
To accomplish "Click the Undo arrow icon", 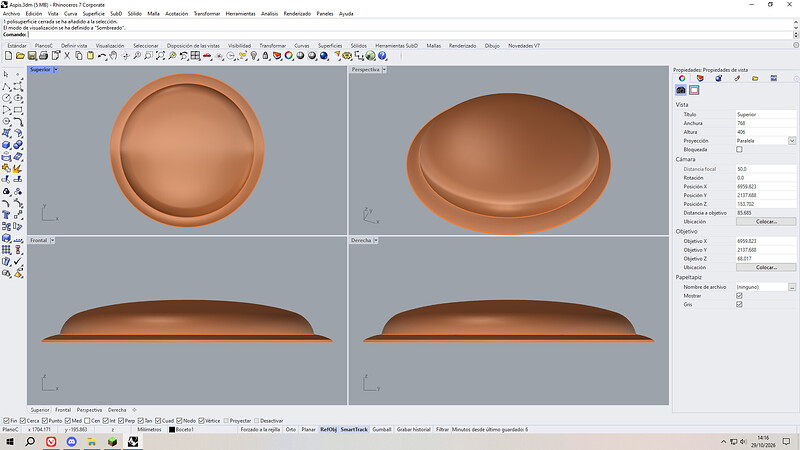I will (102, 56).
